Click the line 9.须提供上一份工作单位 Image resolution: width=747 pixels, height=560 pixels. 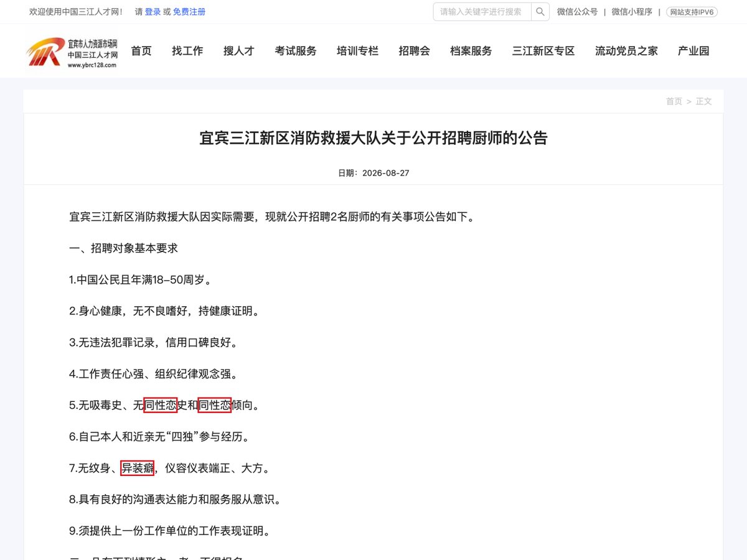pyautogui.click(x=169, y=531)
